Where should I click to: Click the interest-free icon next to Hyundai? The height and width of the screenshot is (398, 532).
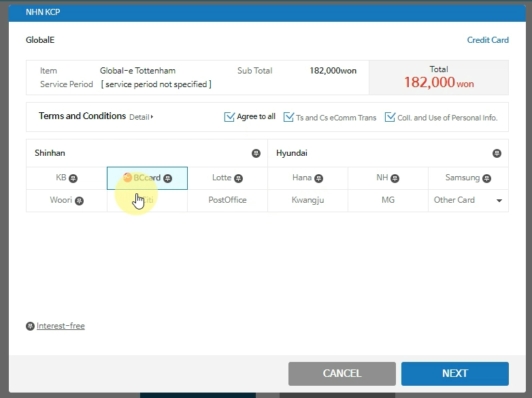(497, 153)
